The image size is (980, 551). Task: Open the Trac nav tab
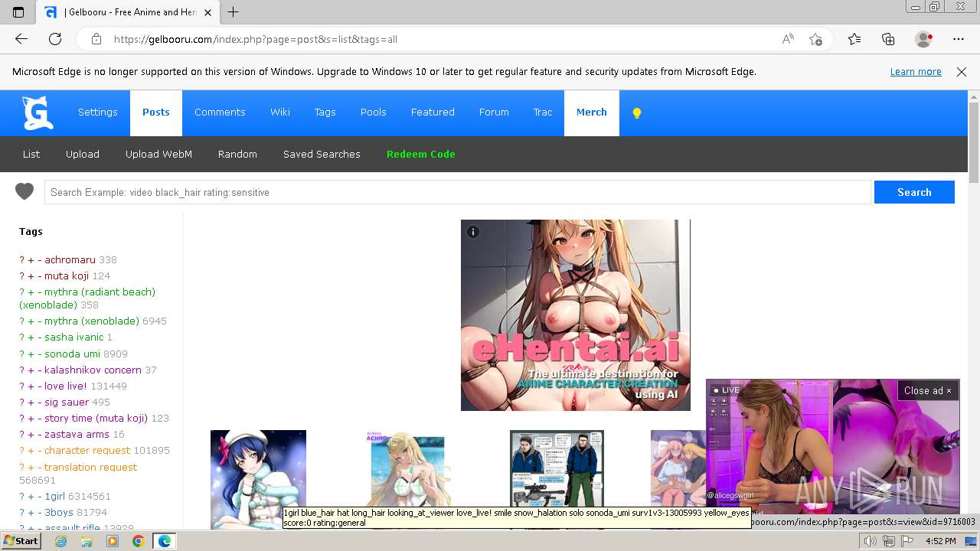point(543,112)
